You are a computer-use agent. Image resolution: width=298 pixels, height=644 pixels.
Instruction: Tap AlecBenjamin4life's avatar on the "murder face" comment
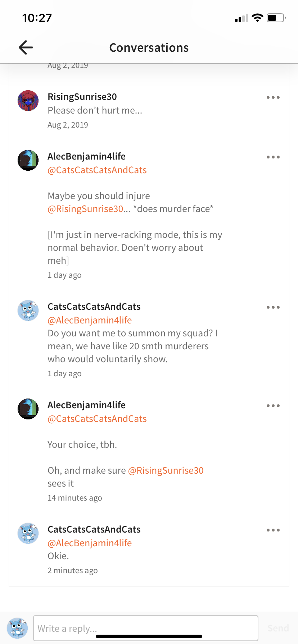28,160
